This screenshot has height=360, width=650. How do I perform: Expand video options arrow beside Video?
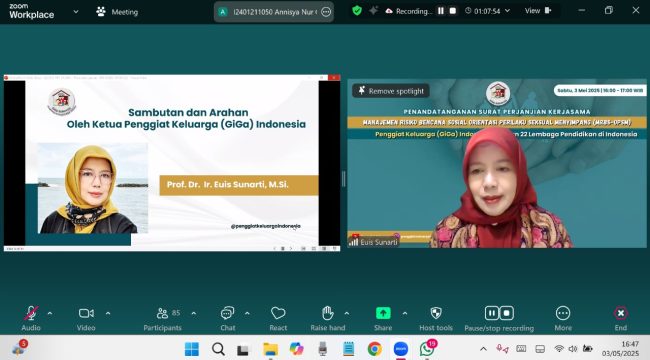pos(108,314)
